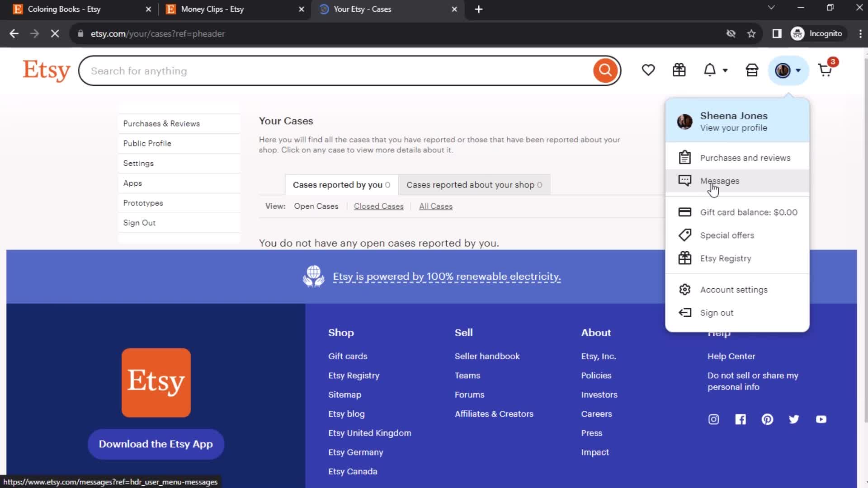Viewport: 868px width, 488px height.
Task: Expand the account avatar dropdown
Action: pos(788,70)
